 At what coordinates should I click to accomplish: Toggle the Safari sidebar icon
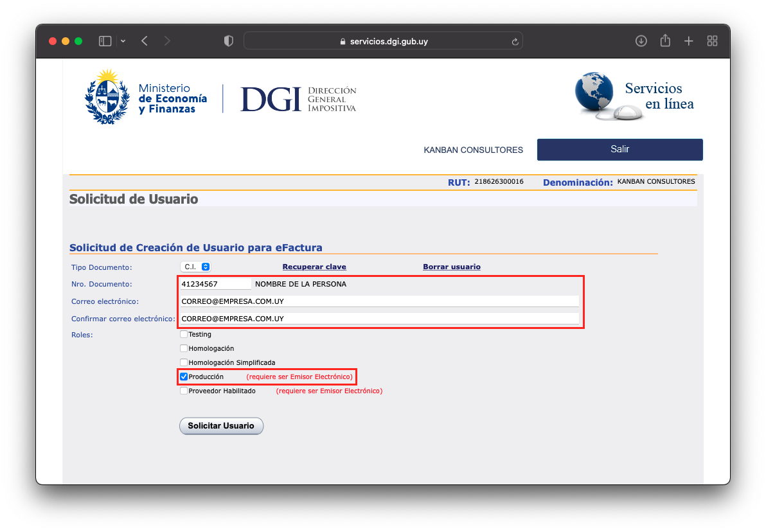point(105,40)
